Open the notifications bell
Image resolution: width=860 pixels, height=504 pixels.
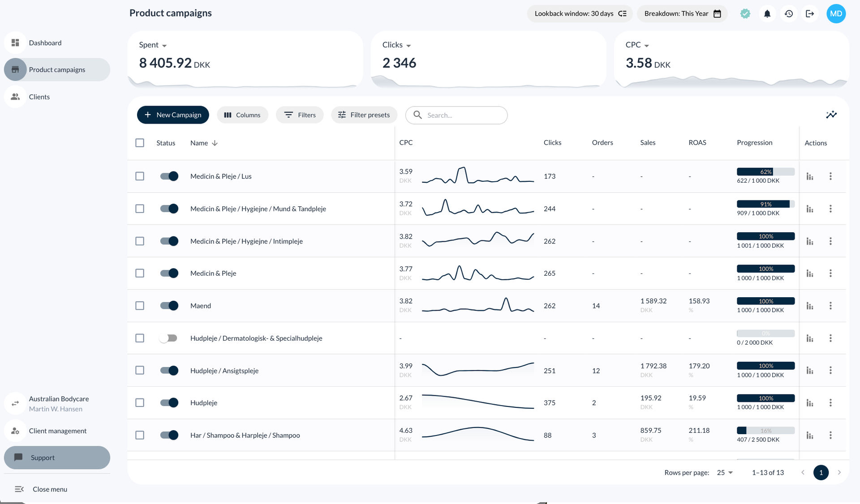[x=767, y=13]
